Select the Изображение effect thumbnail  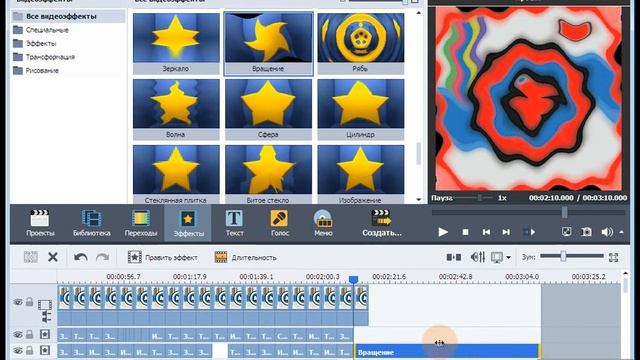361,175
